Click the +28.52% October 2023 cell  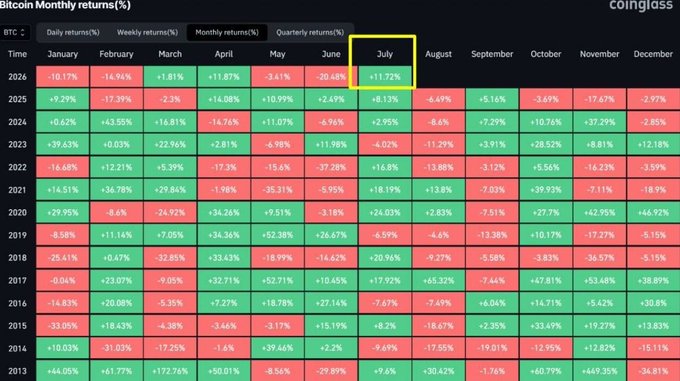click(546, 145)
